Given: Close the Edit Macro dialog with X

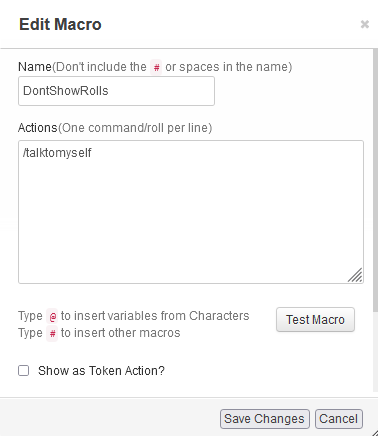Looking at the screenshot, I should (x=365, y=24).
